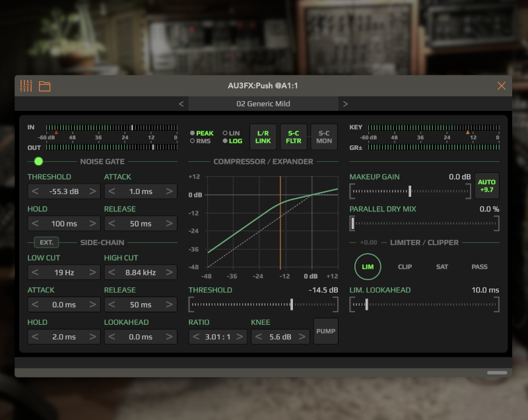Select LIN response mode

tap(232, 133)
